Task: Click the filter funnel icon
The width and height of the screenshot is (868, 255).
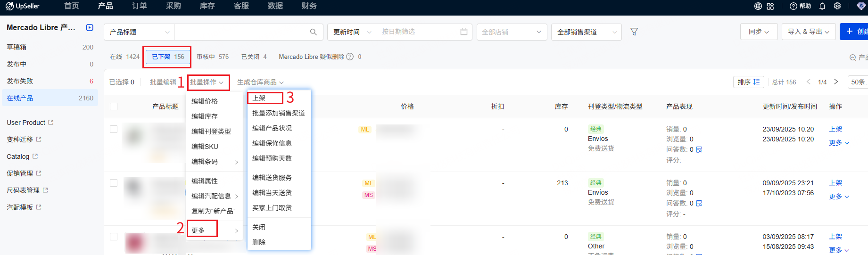Action: [x=634, y=32]
